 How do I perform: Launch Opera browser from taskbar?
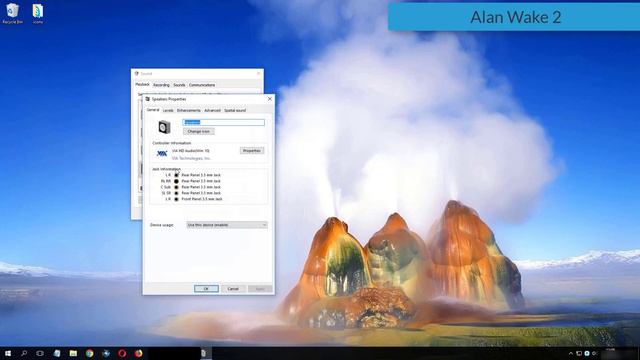pyautogui.click(x=122, y=353)
